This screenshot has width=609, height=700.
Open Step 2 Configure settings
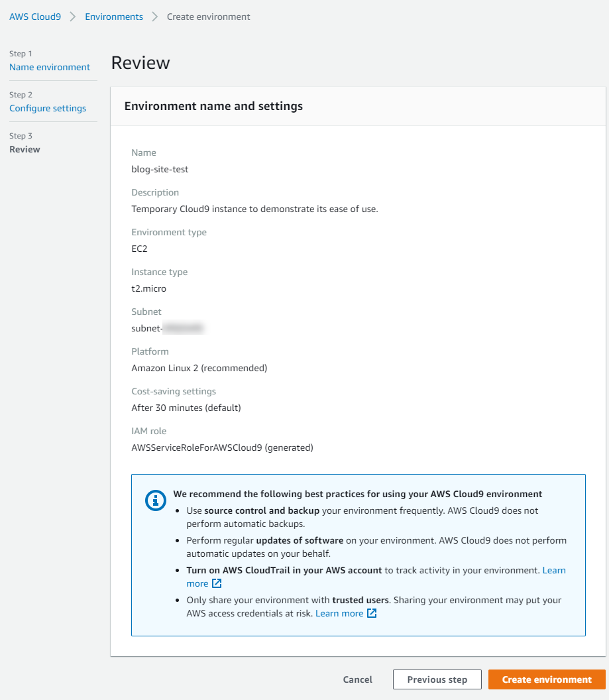[x=48, y=108]
